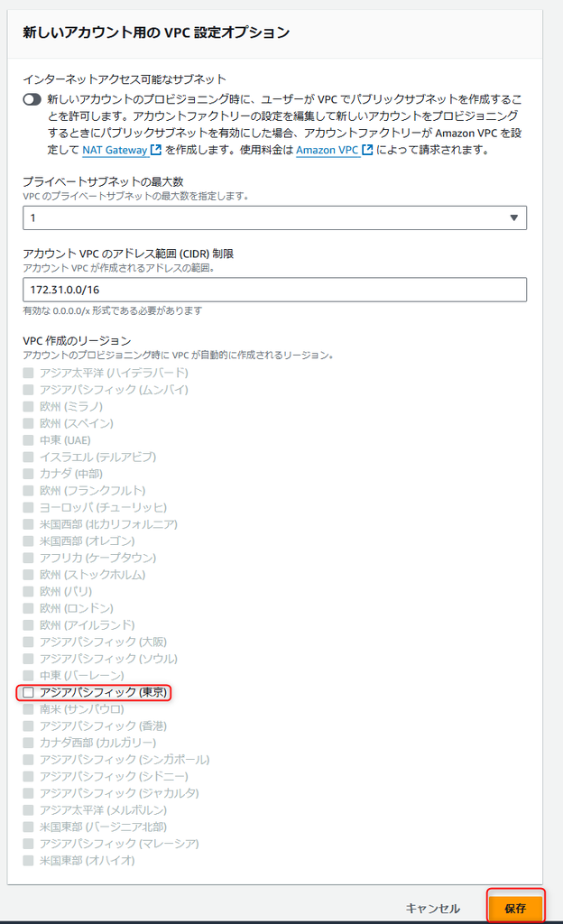Viewport: 563px width, 924px height.
Task: Check 欧州 (ミラノ) region checkbox
Action: coord(28,407)
